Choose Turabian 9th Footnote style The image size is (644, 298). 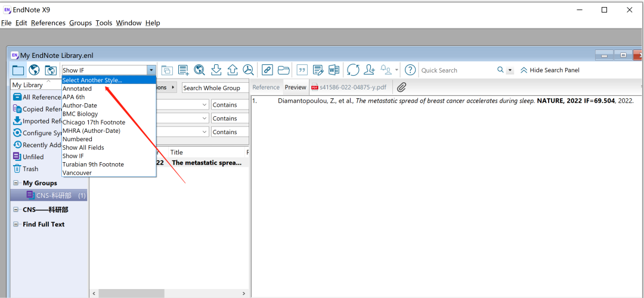pyautogui.click(x=109, y=164)
